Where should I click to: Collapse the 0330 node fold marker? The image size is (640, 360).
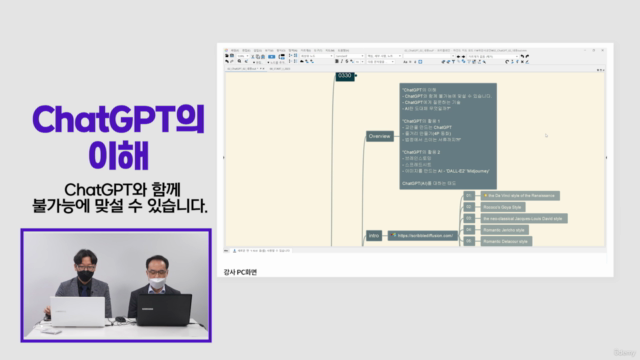click(356, 75)
